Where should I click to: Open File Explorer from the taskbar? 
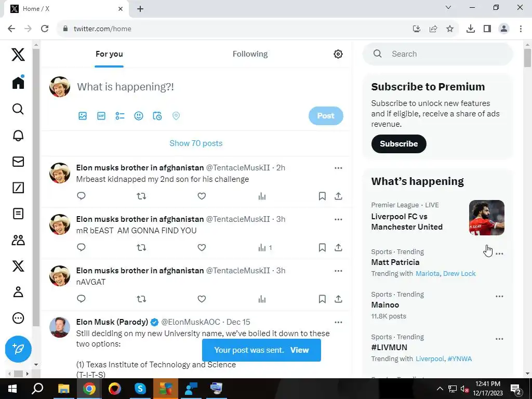pos(63,389)
